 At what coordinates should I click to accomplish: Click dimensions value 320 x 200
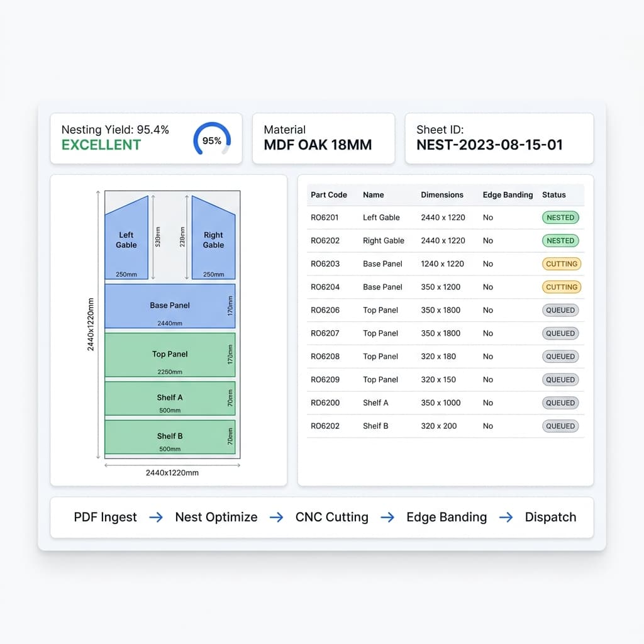(x=438, y=426)
